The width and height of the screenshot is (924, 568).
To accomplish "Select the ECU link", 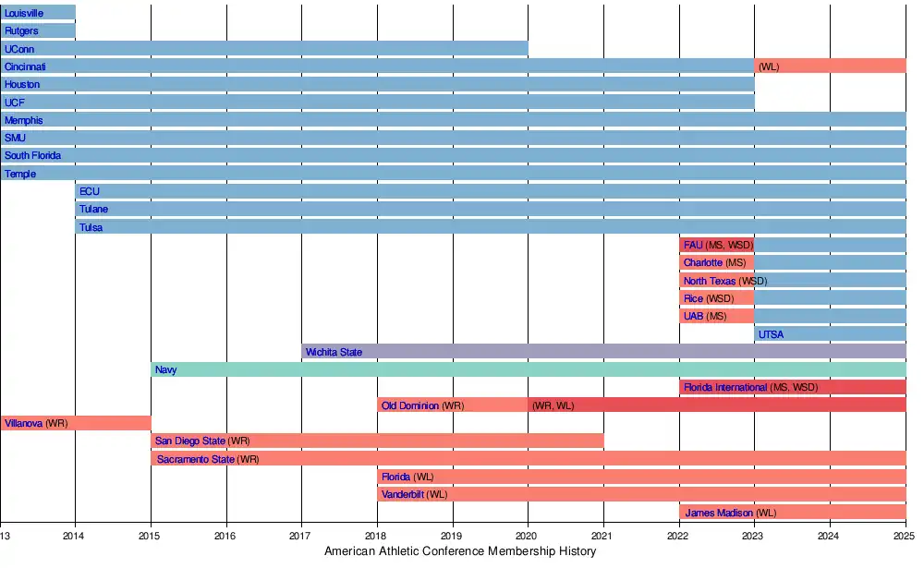I will (90, 191).
